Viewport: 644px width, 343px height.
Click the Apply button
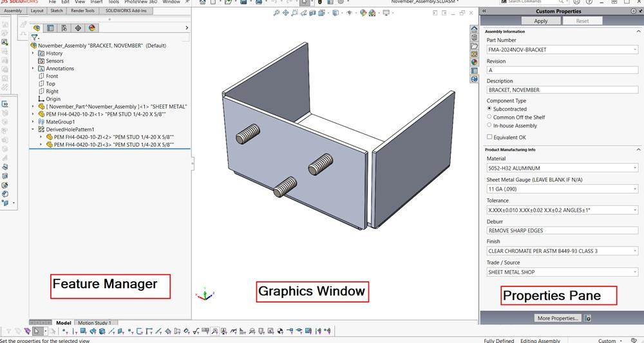pos(541,21)
